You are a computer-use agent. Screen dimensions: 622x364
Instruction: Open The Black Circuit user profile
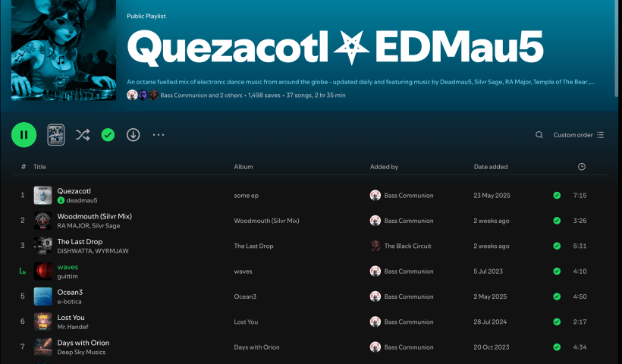point(409,246)
